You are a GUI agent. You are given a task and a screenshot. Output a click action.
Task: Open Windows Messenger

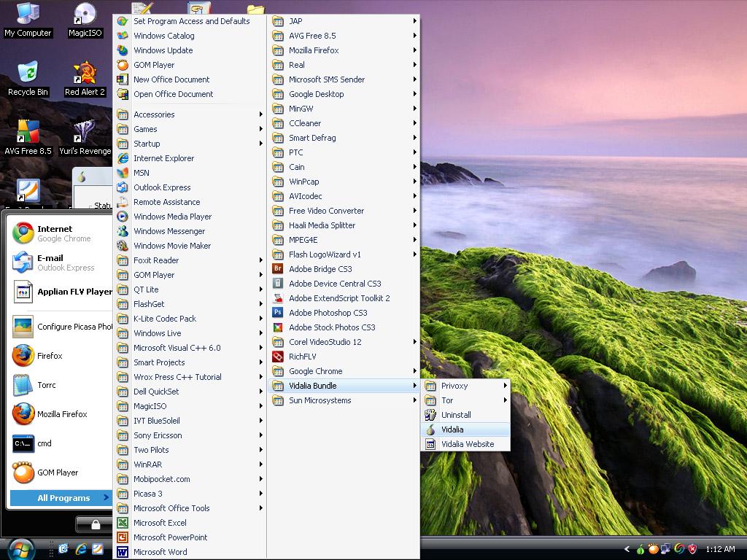click(190, 231)
